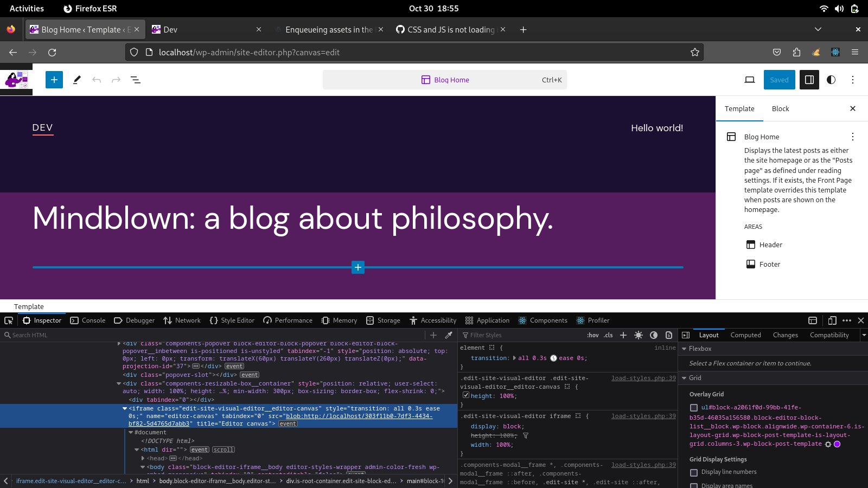Toggle the light color scheme simulation icon

(639, 335)
